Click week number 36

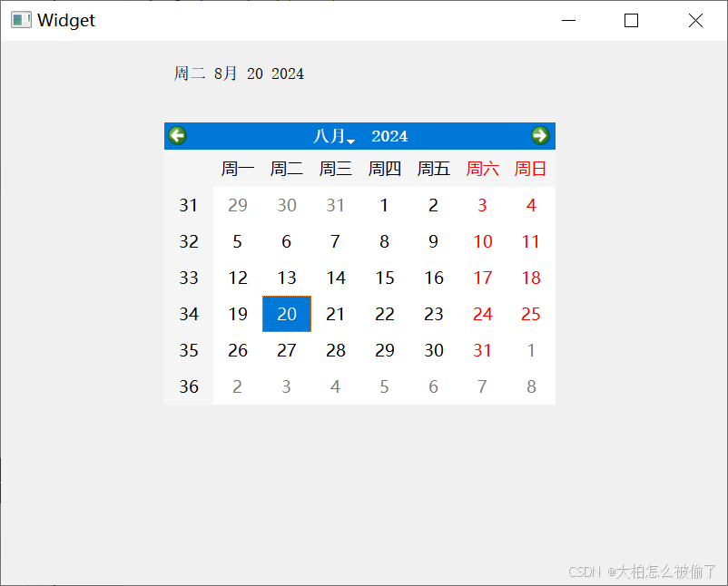[x=189, y=386]
